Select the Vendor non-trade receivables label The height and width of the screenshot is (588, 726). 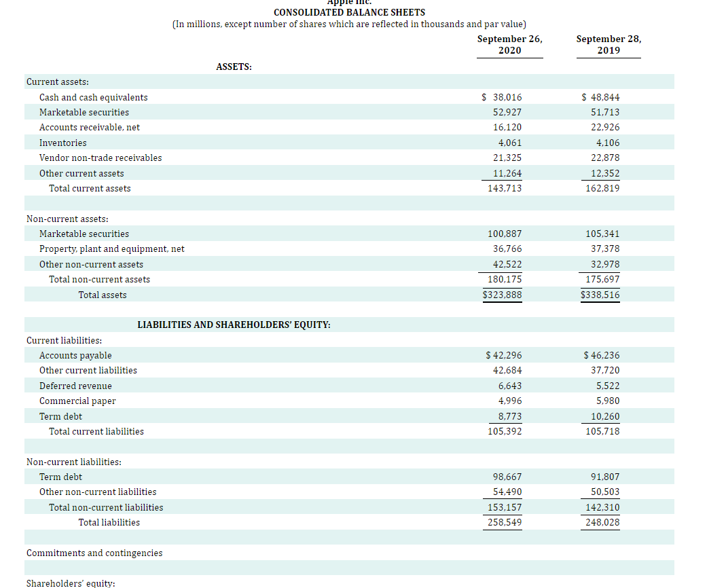tap(100, 158)
